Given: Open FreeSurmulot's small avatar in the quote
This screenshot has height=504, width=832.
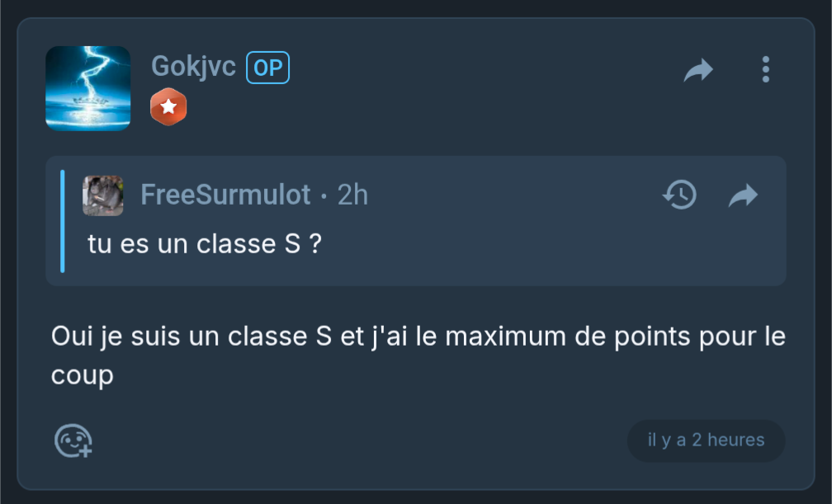Looking at the screenshot, I should point(103,195).
